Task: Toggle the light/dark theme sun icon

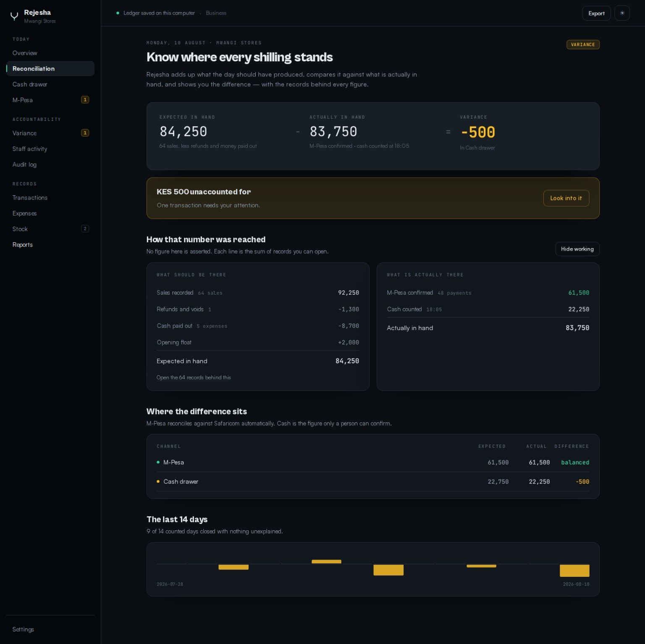Action: click(x=622, y=13)
